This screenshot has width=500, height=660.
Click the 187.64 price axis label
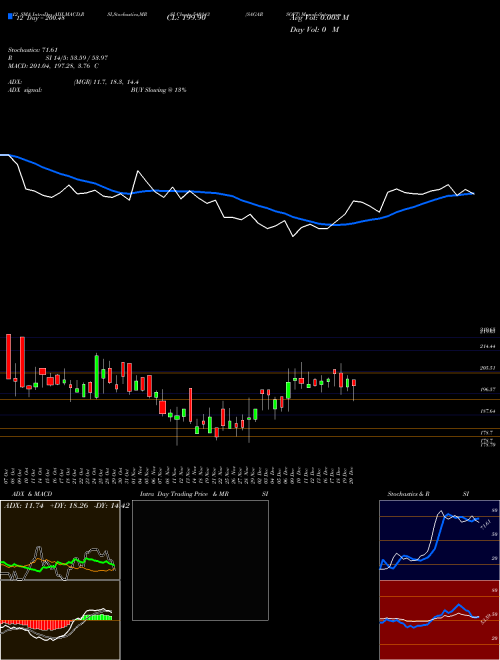489,411
